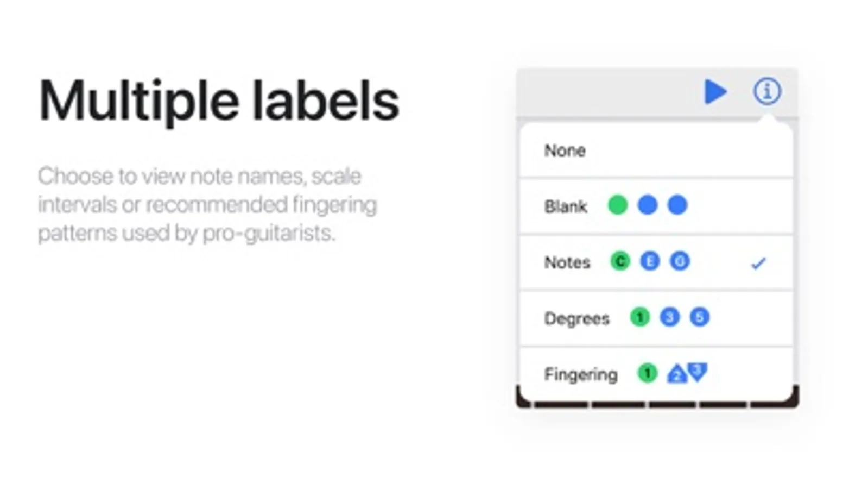The width and height of the screenshot is (868, 489).
Task: Select the Notes label option
Action: pos(567,262)
